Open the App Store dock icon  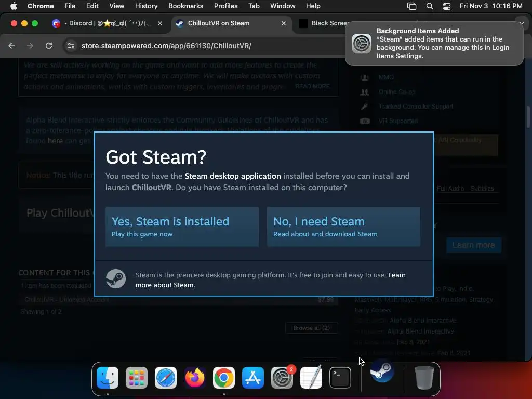point(253,378)
